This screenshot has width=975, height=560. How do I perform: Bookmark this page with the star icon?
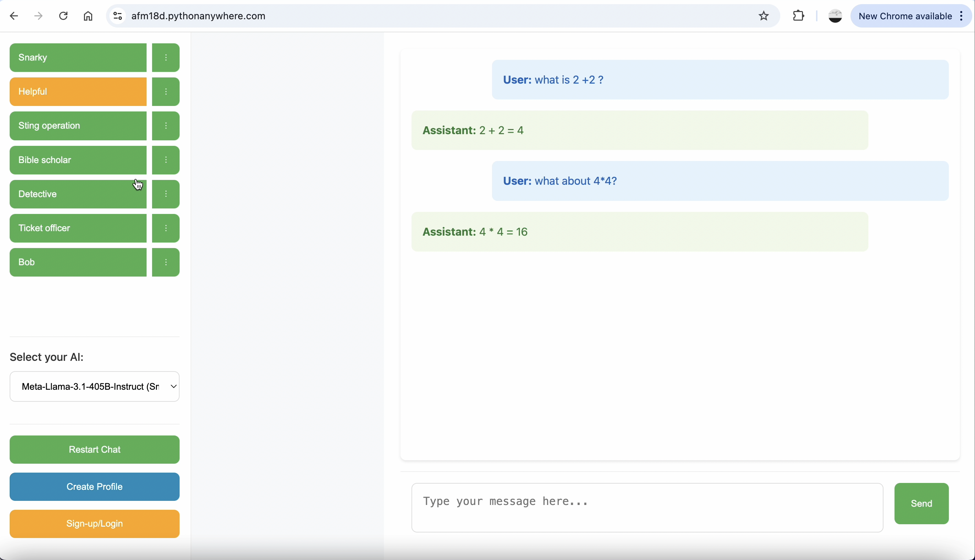pos(764,16)
